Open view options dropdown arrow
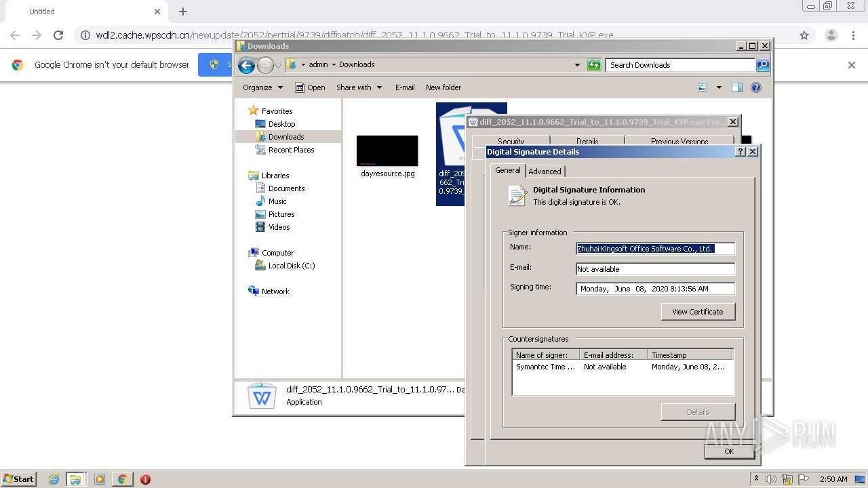 point(719,87)
